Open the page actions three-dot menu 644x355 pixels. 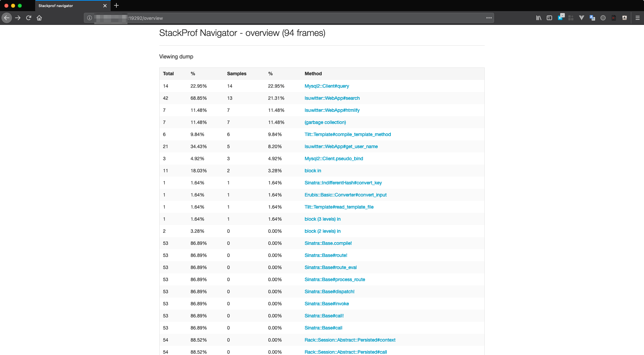(x=489, y=18)
